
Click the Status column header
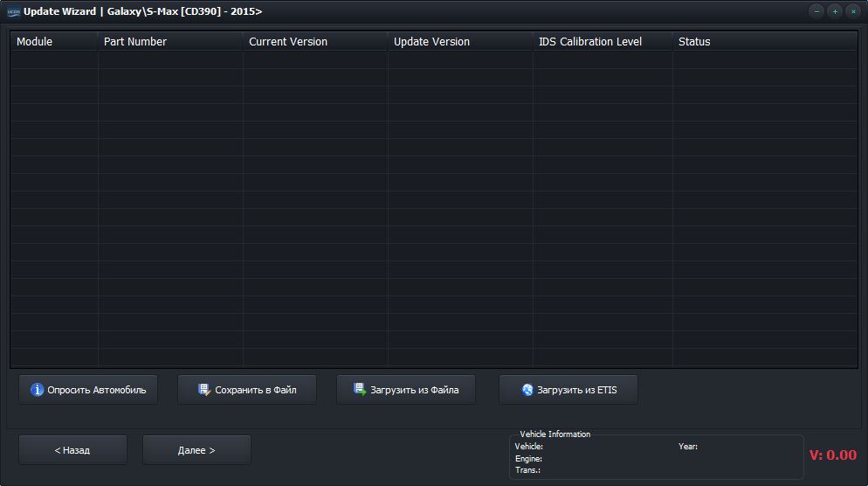(x=694, y=41)
